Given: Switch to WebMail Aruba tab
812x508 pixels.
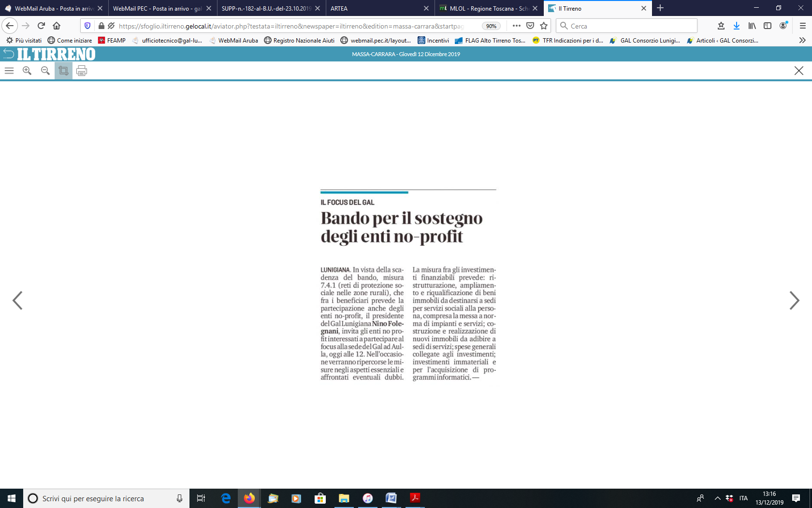Looking at the screenshot, I should pos(54,8).
